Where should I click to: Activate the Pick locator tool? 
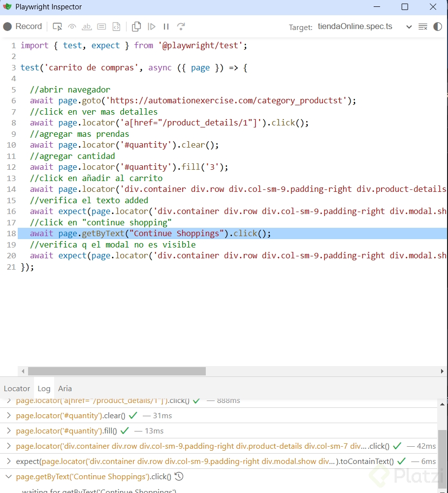click(x=57, y=27)
